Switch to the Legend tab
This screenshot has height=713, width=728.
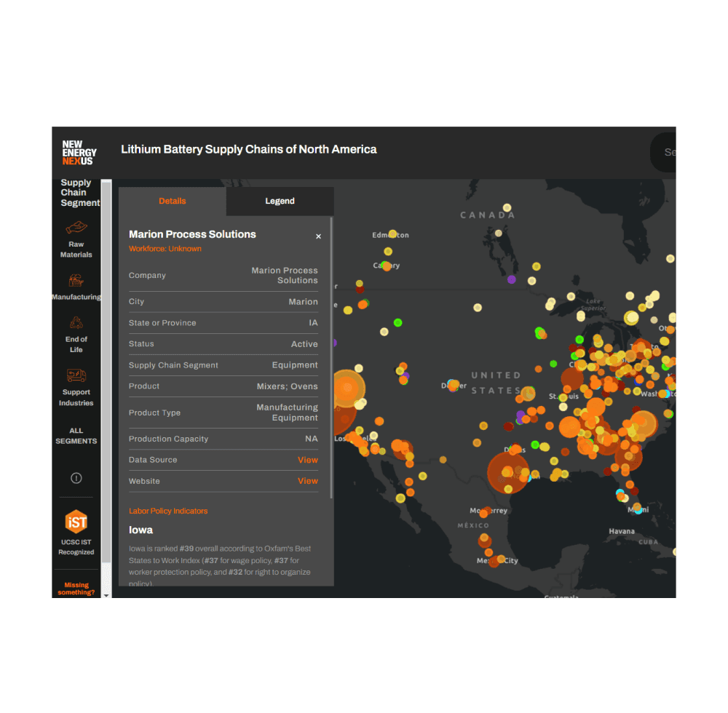pyautogui.click(x=280, y=201)
